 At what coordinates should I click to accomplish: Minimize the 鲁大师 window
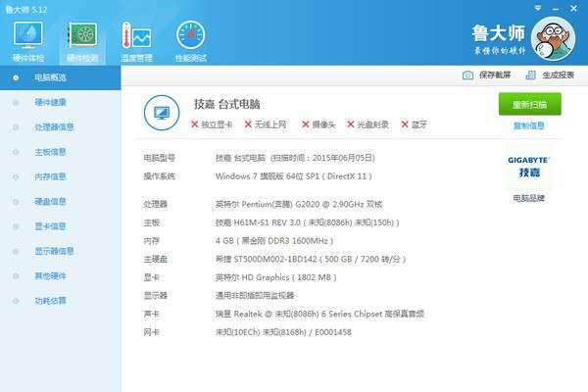[x=556, y=9]
